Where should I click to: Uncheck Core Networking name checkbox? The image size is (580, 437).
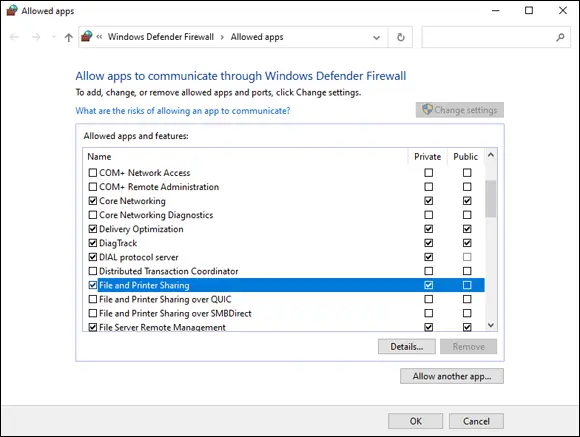93,201
